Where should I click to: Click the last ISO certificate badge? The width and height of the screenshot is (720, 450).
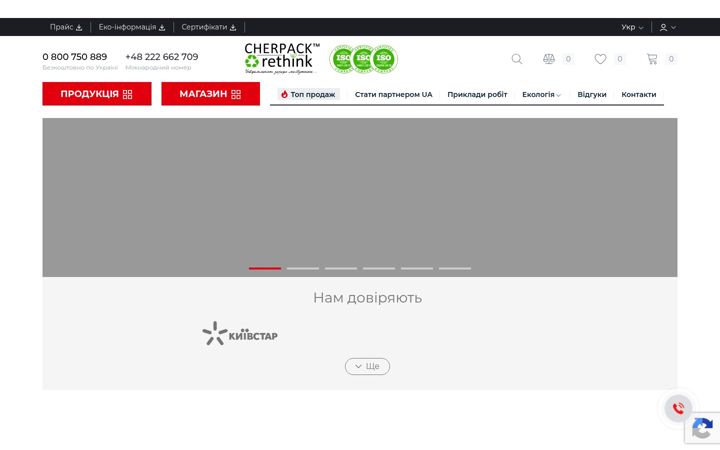coord(384,59)
